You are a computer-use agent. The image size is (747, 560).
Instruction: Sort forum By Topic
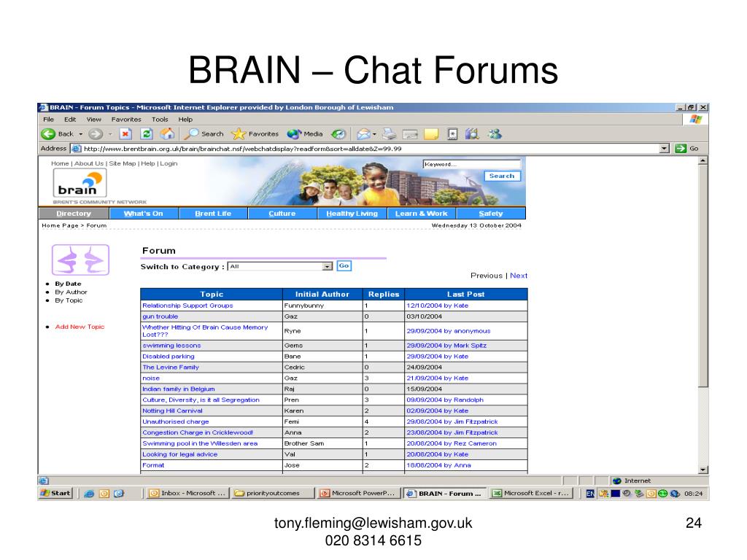pos(69,300)
